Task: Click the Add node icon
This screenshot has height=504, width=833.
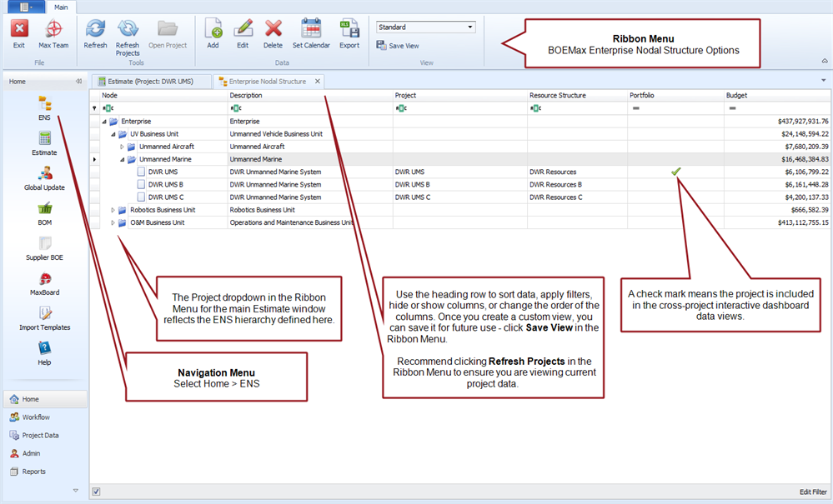Action: [x=213, y=33]
